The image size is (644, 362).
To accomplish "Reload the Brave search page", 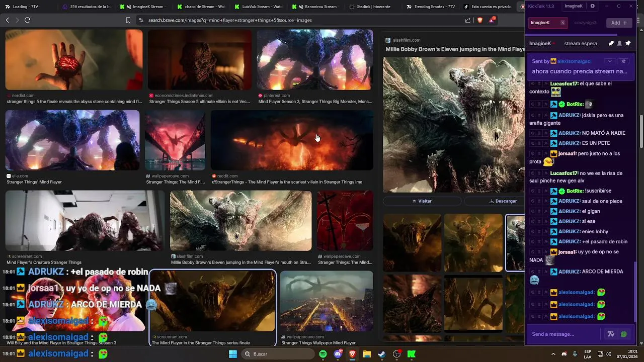I will [x=27, y=20].
